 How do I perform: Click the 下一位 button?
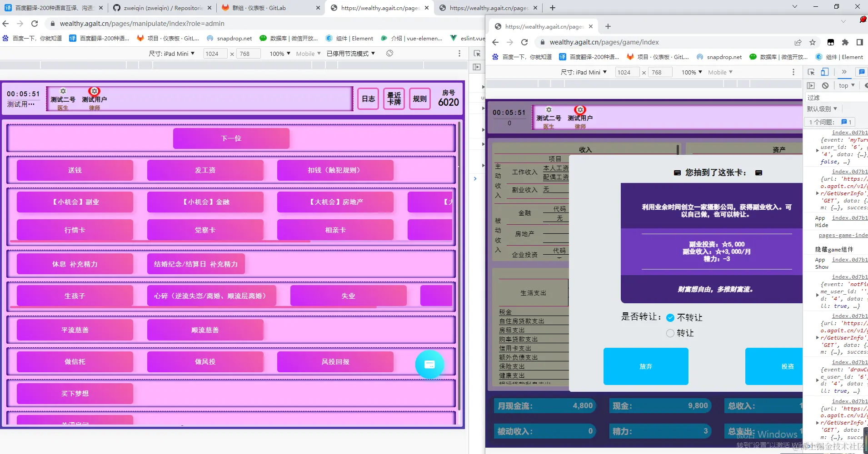point(231,138)
